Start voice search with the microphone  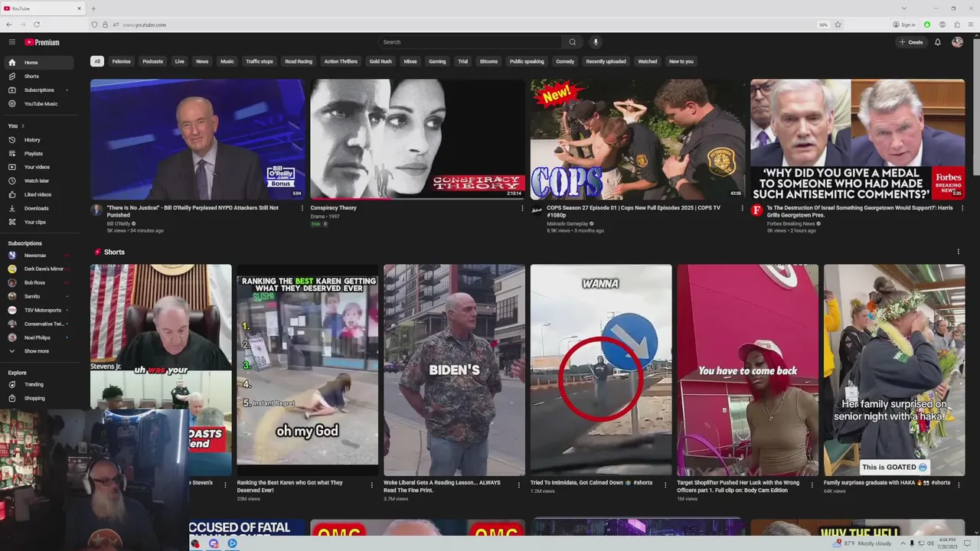point(596,42)
